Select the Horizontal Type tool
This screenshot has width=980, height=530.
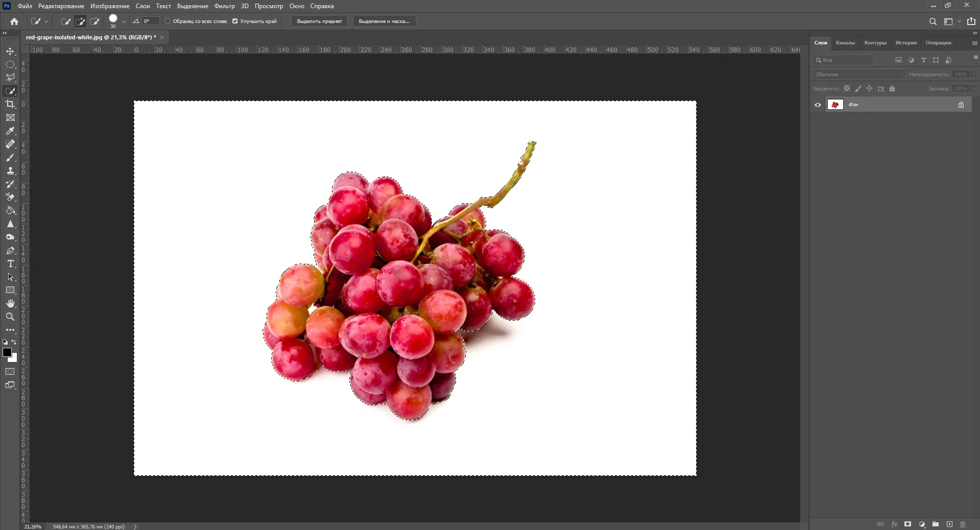tap(10, 264)
